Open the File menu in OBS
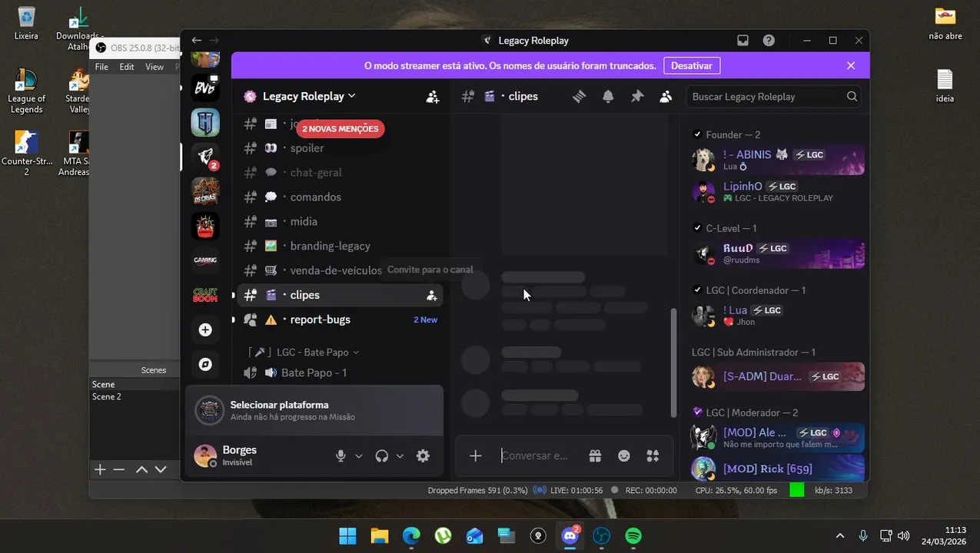This screenshot has width=980, height=553. tap(101, 67)
